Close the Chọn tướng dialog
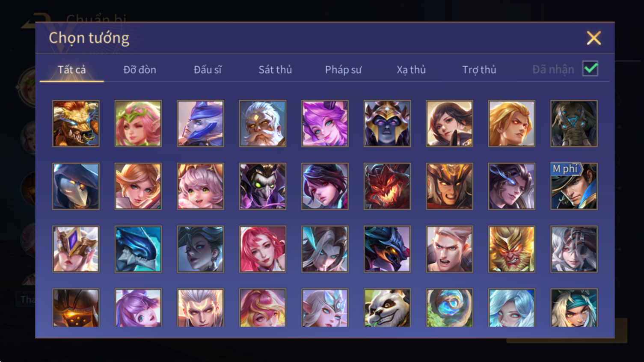Image resolution: width=644 pixels, height=362 pixels. tap(594, 38)
